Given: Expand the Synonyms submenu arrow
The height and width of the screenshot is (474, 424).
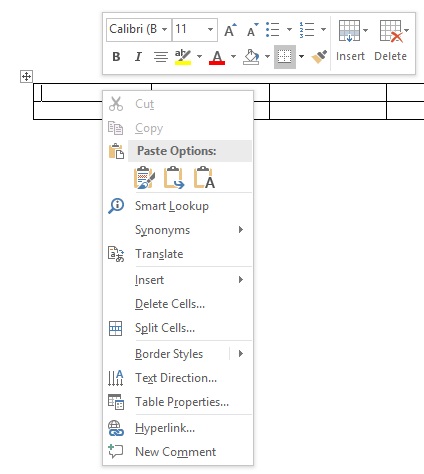Looking at the screenshot, I should tap(241, 230).
